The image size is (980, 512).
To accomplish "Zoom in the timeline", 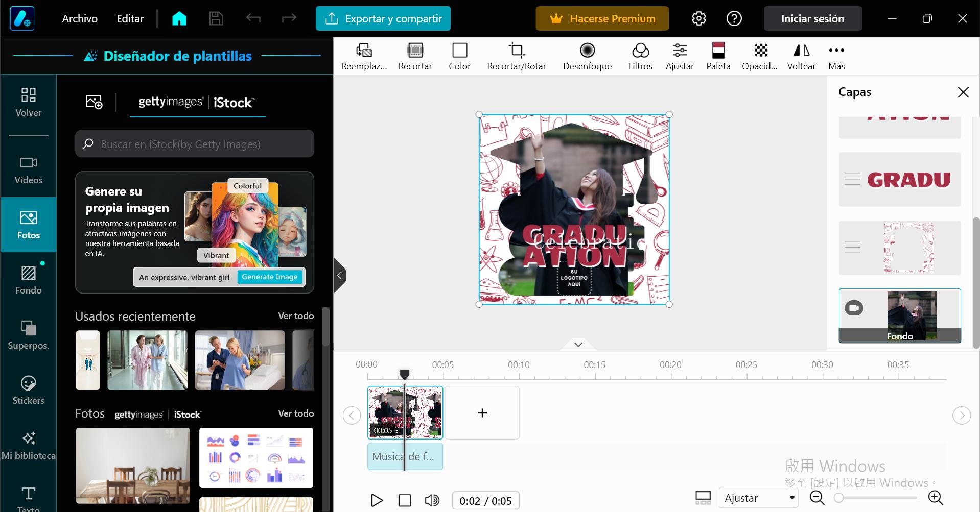I will 936,498.
